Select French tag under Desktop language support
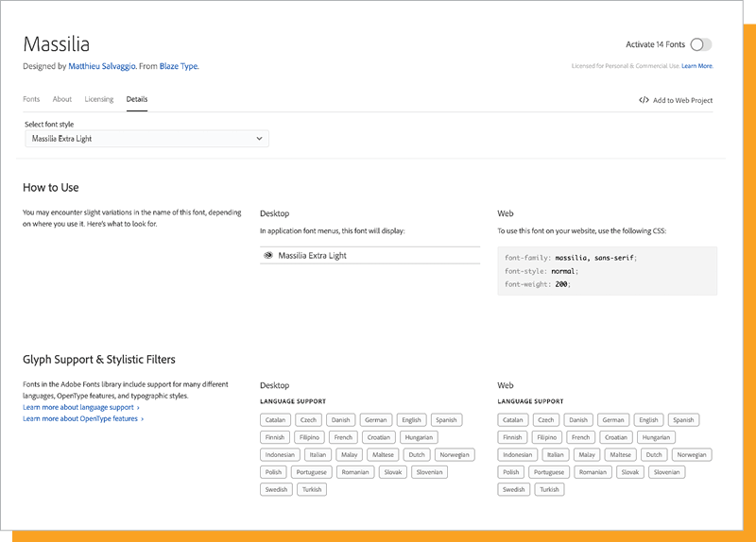 (343, 437)
